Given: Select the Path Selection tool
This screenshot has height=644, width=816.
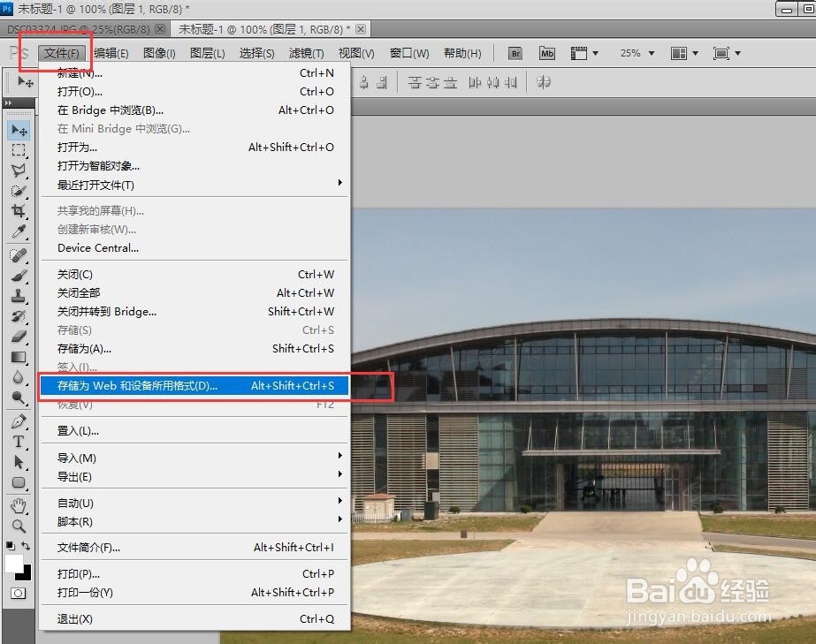Looking at the screenshot, I should (19, 462).
